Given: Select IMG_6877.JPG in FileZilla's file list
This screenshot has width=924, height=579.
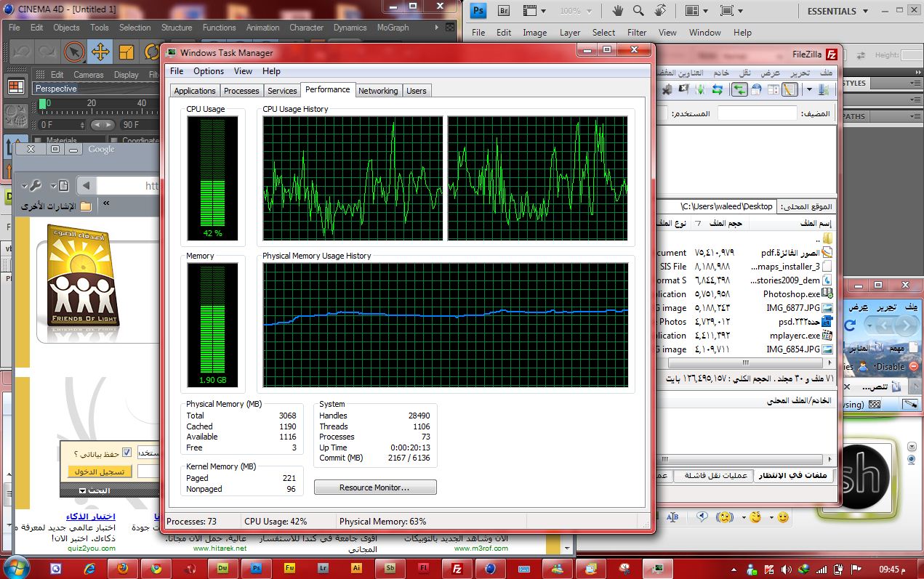Looking at the screenshot, I should tap(792, 308).
